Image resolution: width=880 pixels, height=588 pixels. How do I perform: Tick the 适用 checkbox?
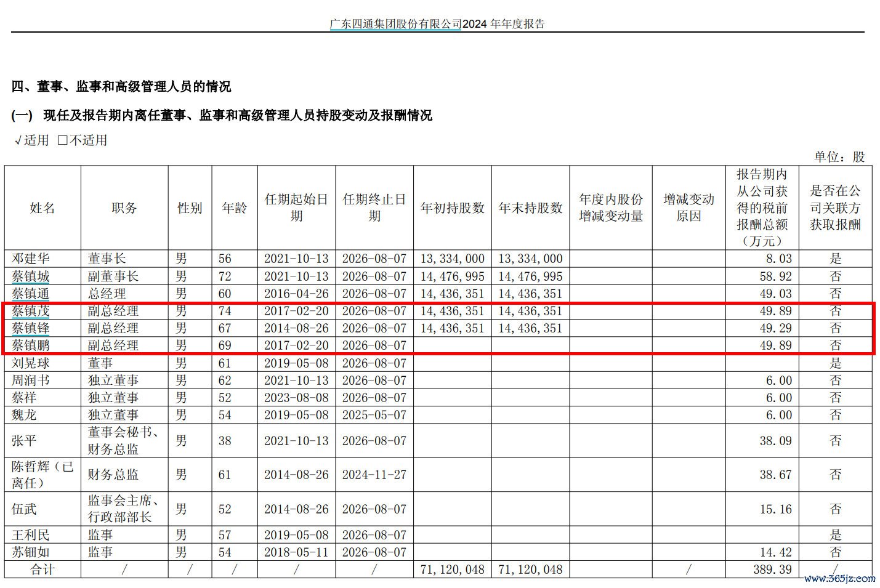point(18,140)
